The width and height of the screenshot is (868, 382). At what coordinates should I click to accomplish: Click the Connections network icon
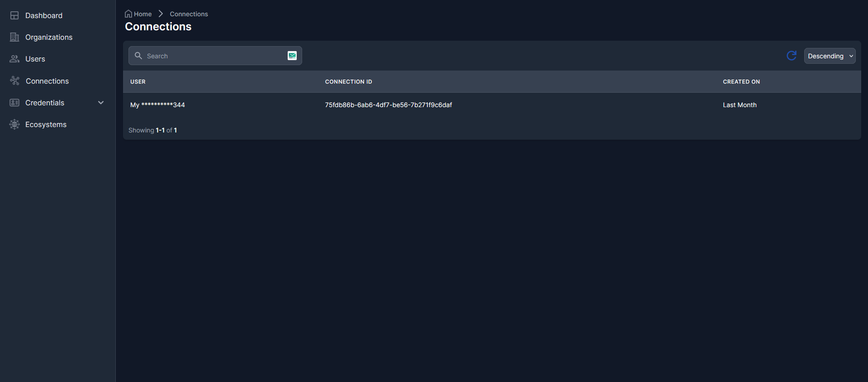(14, 81)
